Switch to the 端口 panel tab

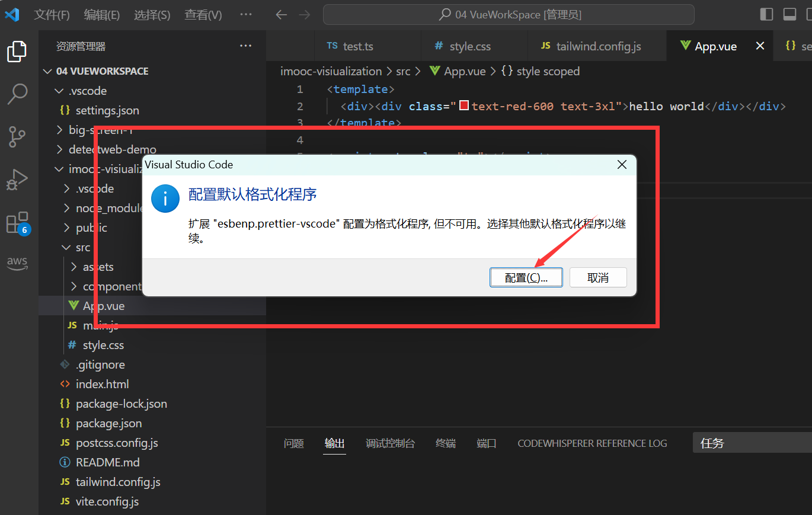[x=487, y=443]
